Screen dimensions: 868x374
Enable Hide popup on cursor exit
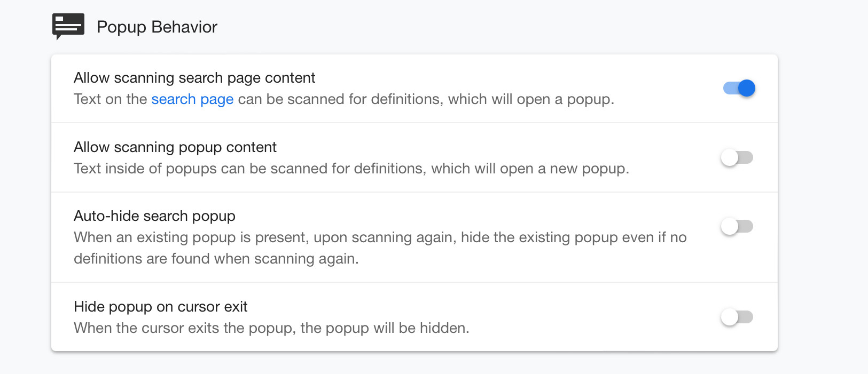pyautogui.click(x=737, y=317)
